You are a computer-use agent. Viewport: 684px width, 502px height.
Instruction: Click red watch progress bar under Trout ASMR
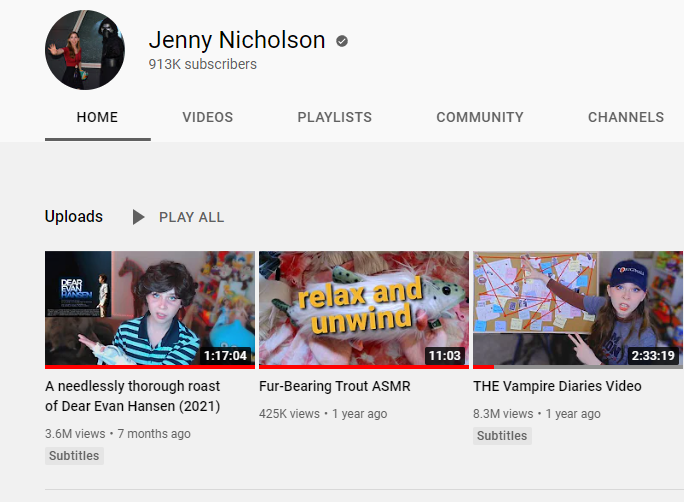364,367
